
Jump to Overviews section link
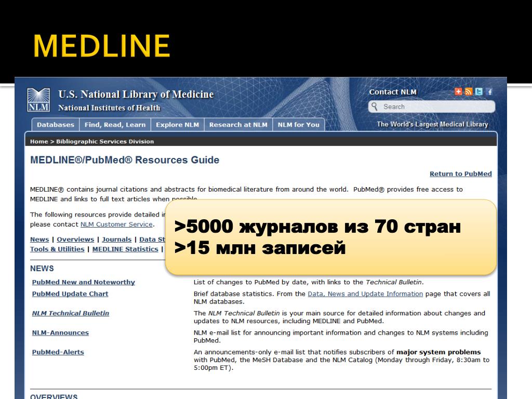75,239
